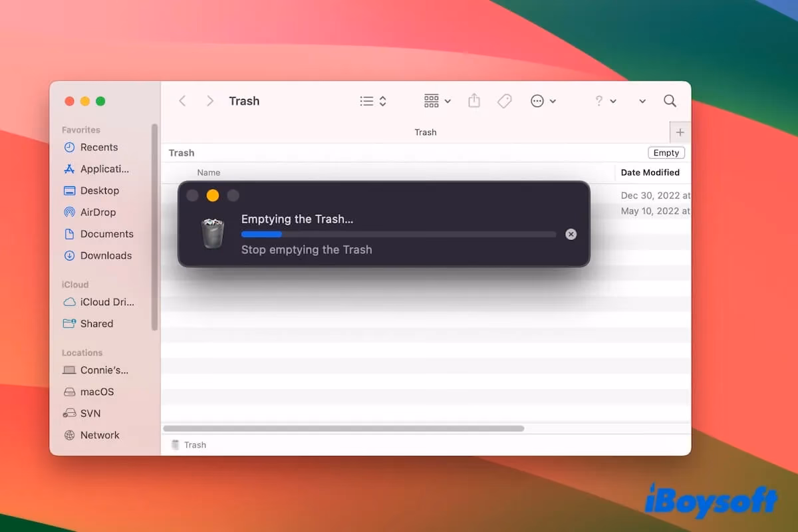Open the Trash emptying progress window's Trash icon
This screenshot has width=798, height=532.
coord(212,234)
